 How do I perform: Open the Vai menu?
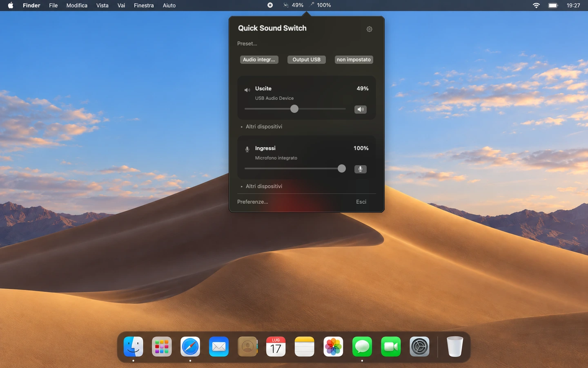(x=121, y=5)
